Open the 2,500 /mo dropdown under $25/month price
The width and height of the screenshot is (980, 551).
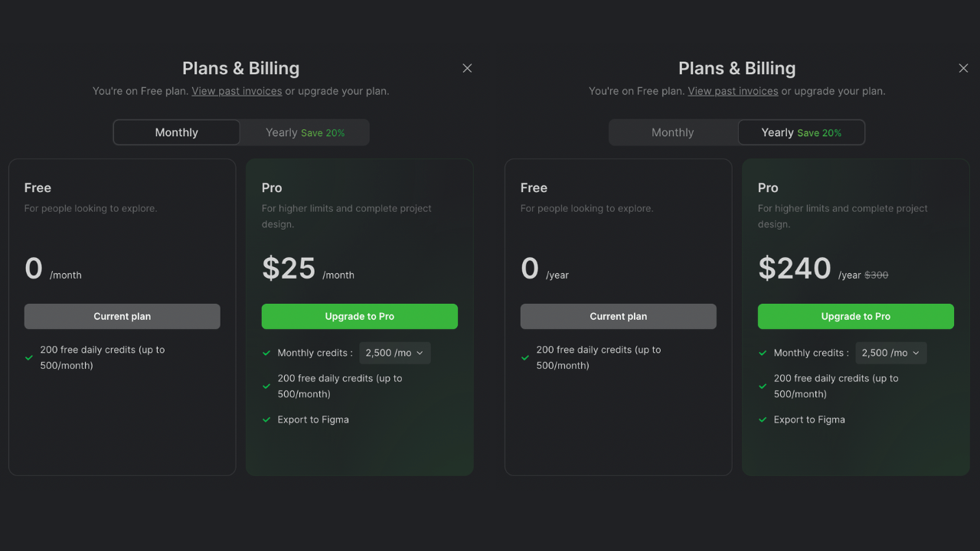pyautogui.click(x=394, y=353)
